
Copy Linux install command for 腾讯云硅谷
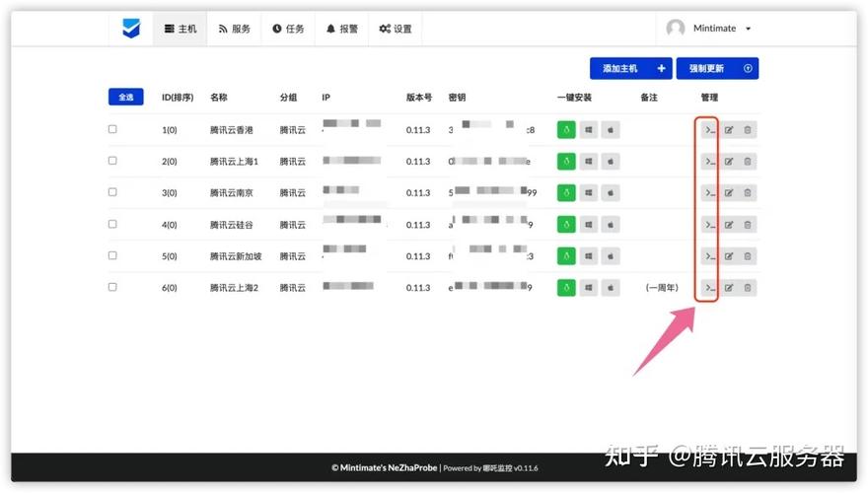tap(566, 225)
